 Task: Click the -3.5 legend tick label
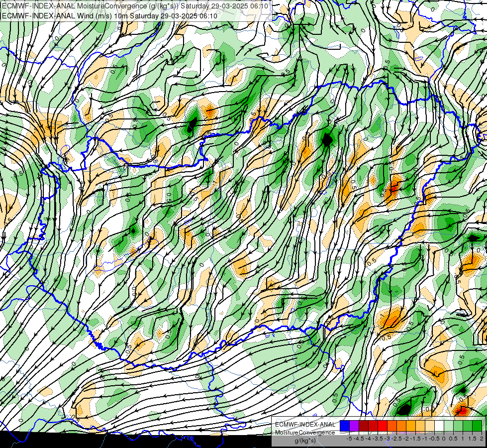378,439
